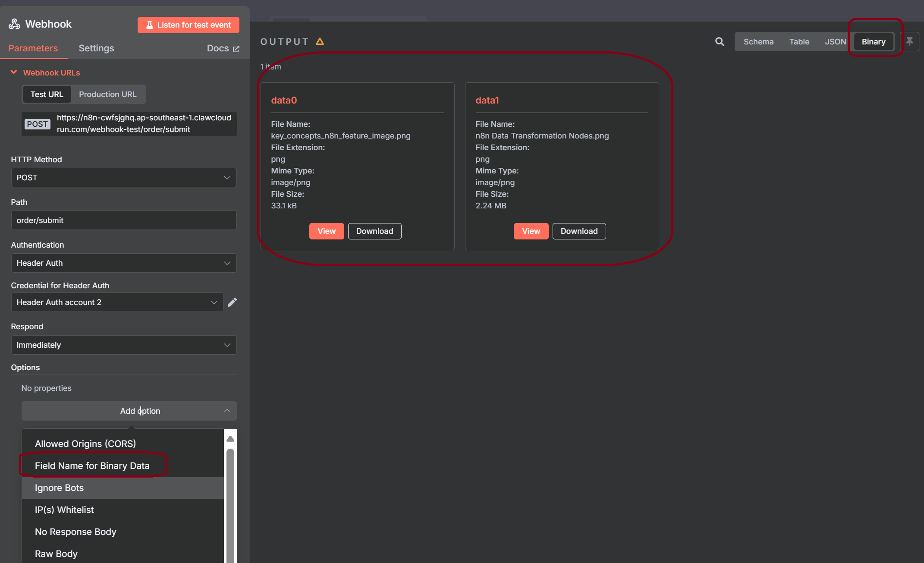Select the Test URL toggle

pyautogui.click(x=47, y=94)
